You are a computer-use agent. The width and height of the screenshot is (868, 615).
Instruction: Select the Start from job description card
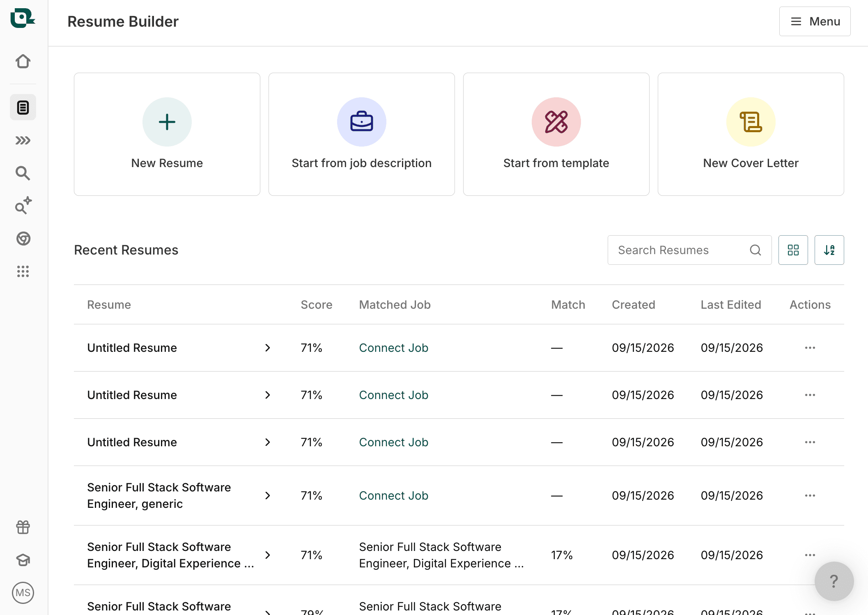[362, 134]
